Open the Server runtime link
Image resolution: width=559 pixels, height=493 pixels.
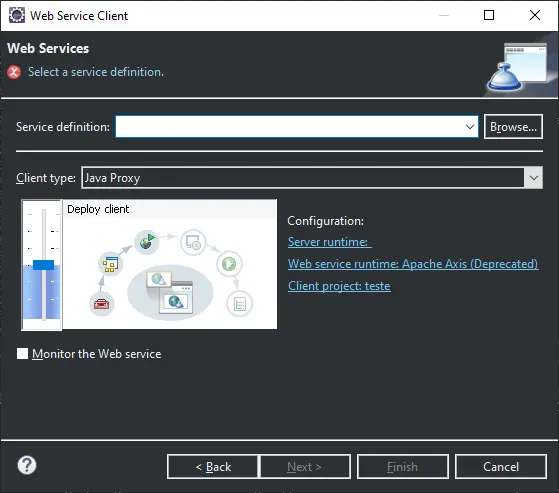click(330, 242)
